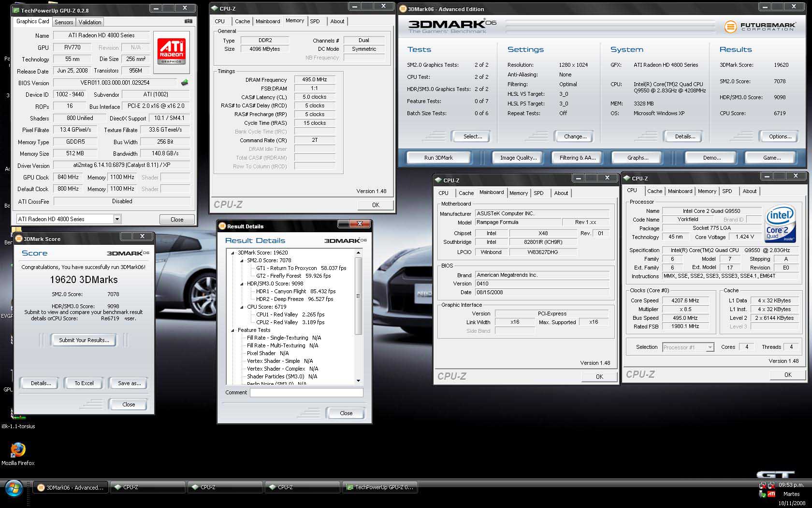Viewport: 812px width, 508px height.
Task: Click the TechPowerUp GPU-Z title bar icon
Action: click(16, 10)
